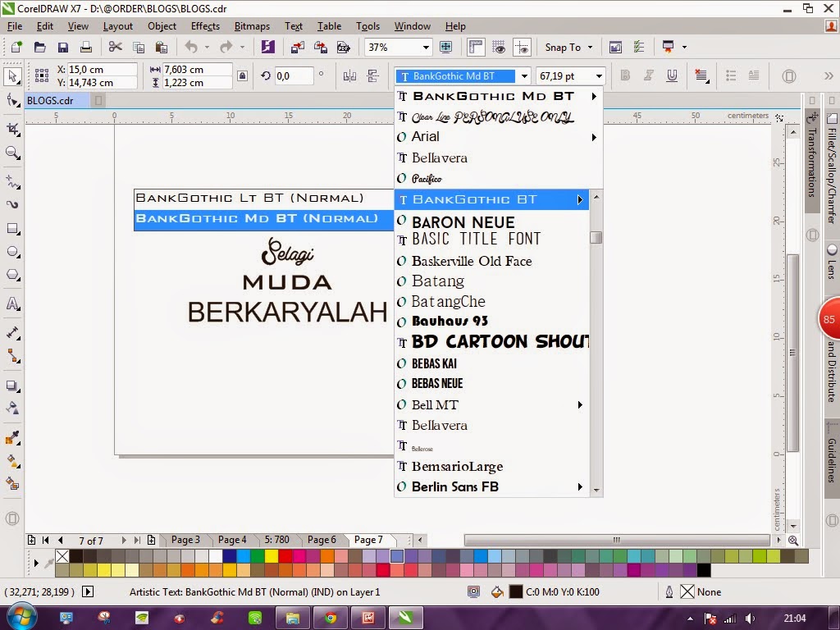Image resolution: width=840 pixels, height=630 pixels.
Task: Open the Transformations docker tab
Action: click(812, 161)
